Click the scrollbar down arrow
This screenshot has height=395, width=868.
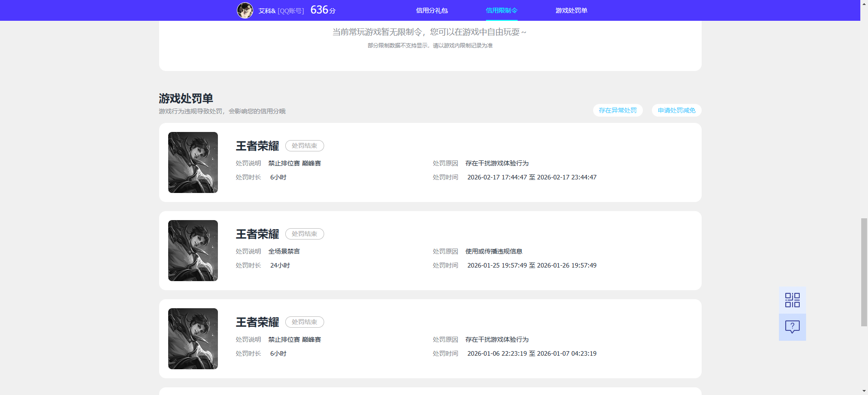(864, 391)
